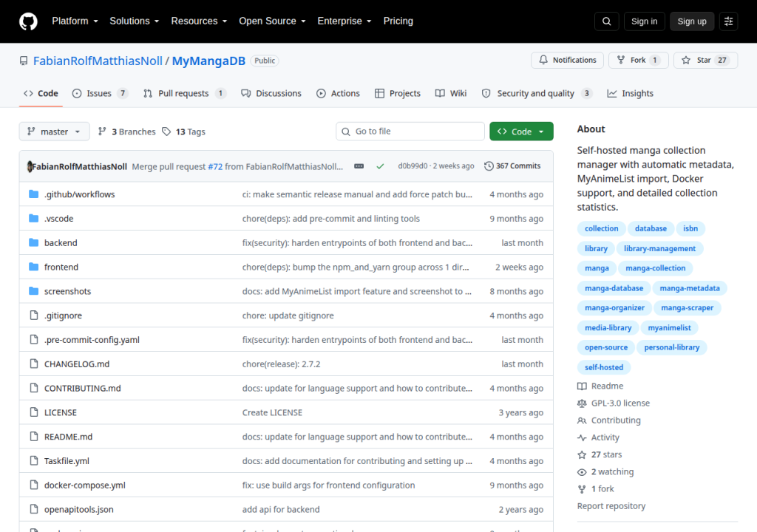Open the Projects tab
757x532 pixels.
point(398,93)
